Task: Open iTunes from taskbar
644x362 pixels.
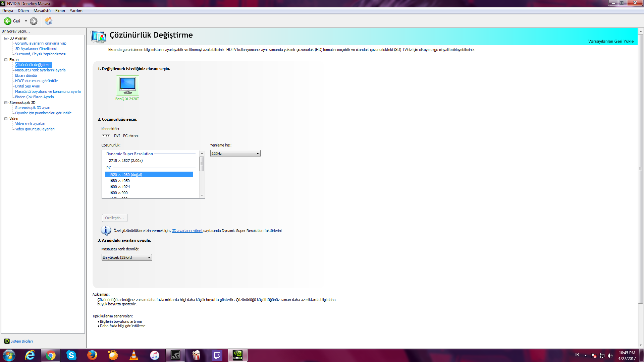Action: (x=155, y=355)
